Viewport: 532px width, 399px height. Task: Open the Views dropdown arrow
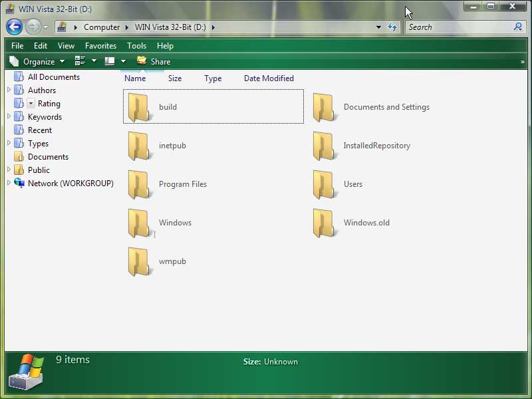click(x=94, y=61)
